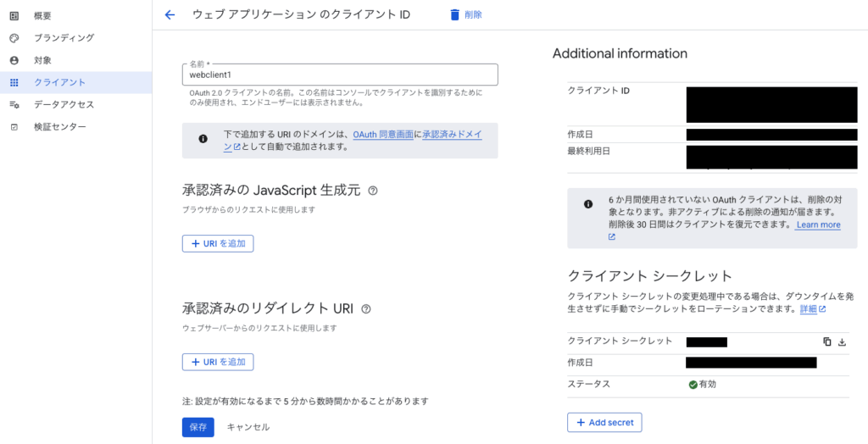Copy the client secret via copy icon
868x444 pixels.
[827, 341]
